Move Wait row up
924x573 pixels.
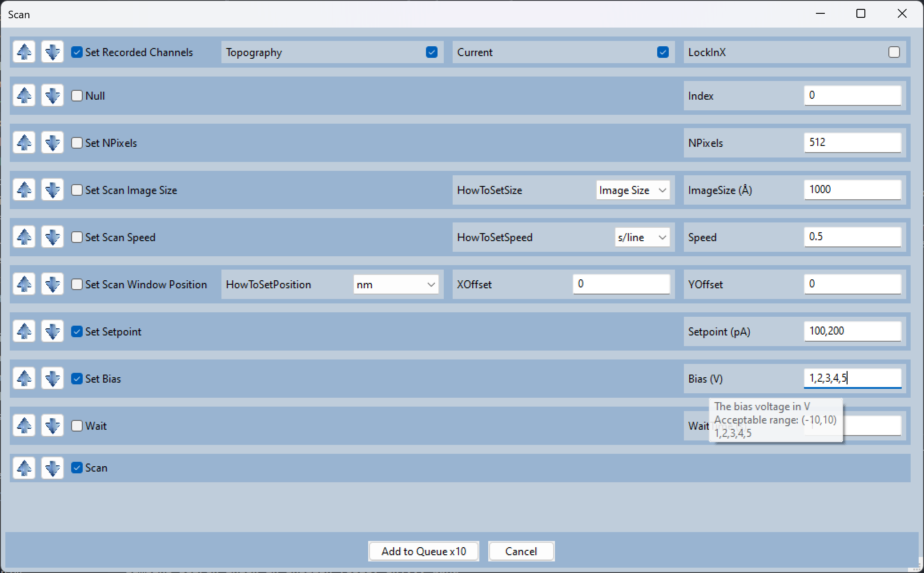(x=24, y=426)
